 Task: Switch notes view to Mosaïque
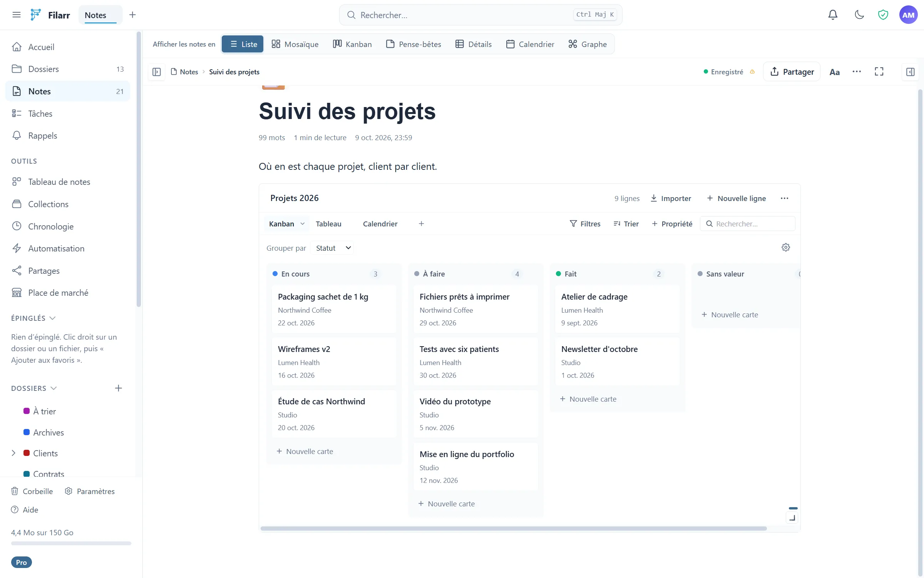coord(295,44)
